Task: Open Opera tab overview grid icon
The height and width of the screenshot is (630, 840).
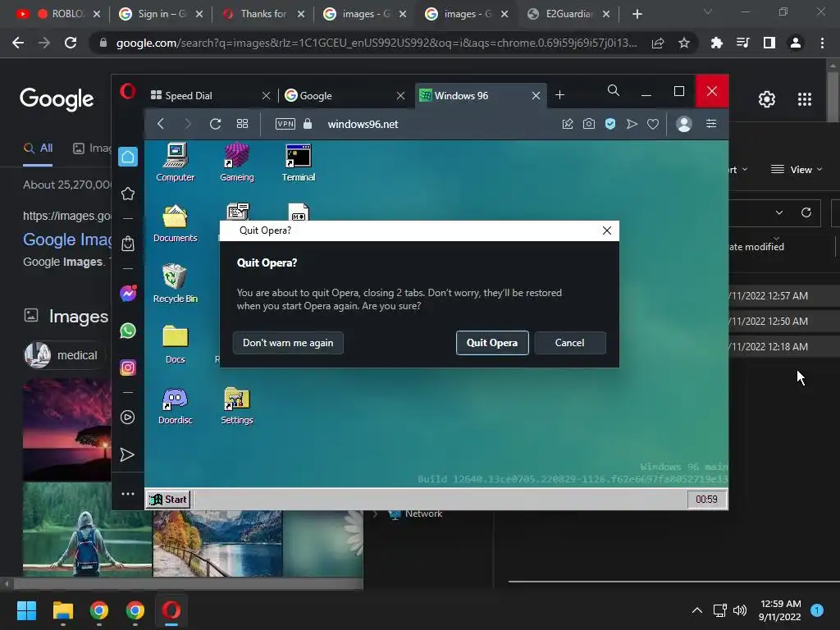Action: [x=242, y=124]
